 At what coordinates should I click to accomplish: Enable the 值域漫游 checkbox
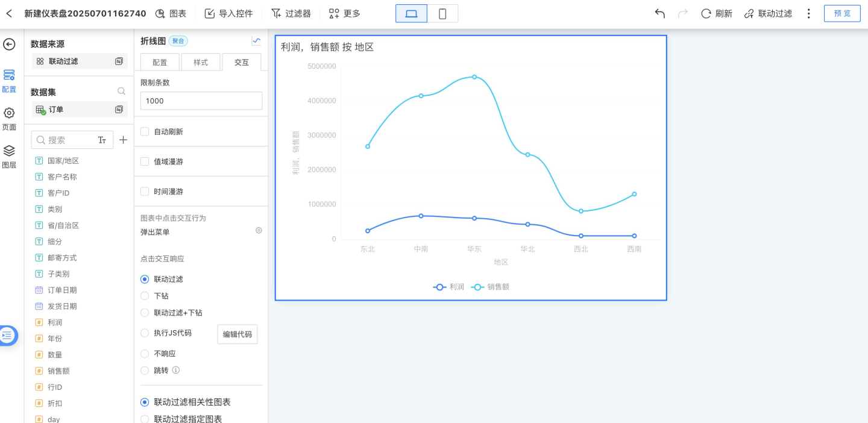pos(145,161)
